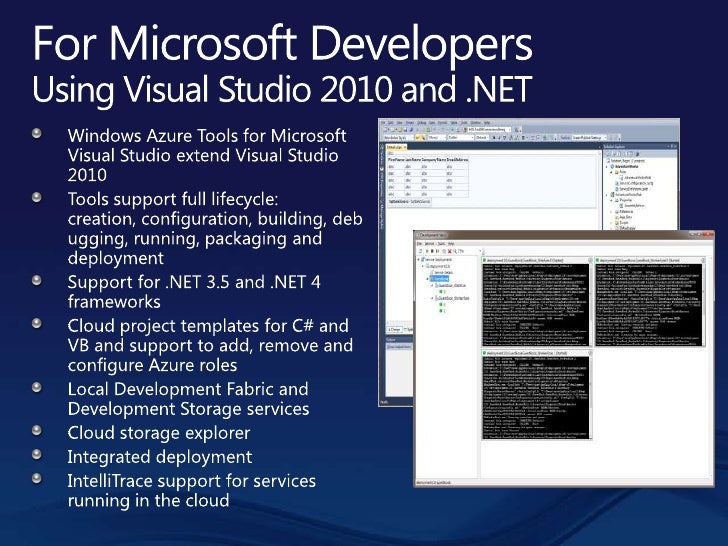Click the Italic button in Visual Studio formatting toolbar
Image resolution: width=728 pixels, height=546 pixels.
pyautogui.click(x=499, y=137)
